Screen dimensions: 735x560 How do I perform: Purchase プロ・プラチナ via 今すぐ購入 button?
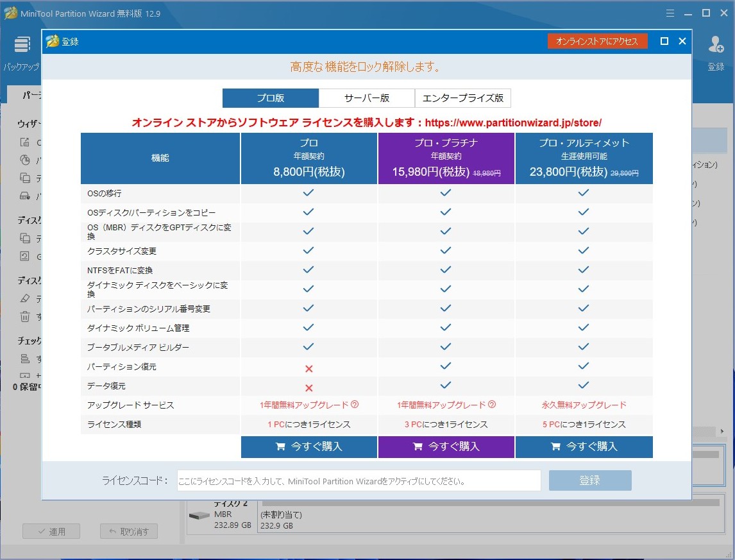coord(446,447)
